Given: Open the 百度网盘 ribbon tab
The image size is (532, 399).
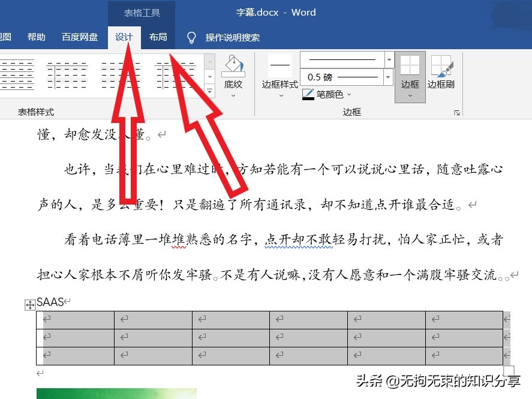Looking at the screenshot, I should pos(79,37).
